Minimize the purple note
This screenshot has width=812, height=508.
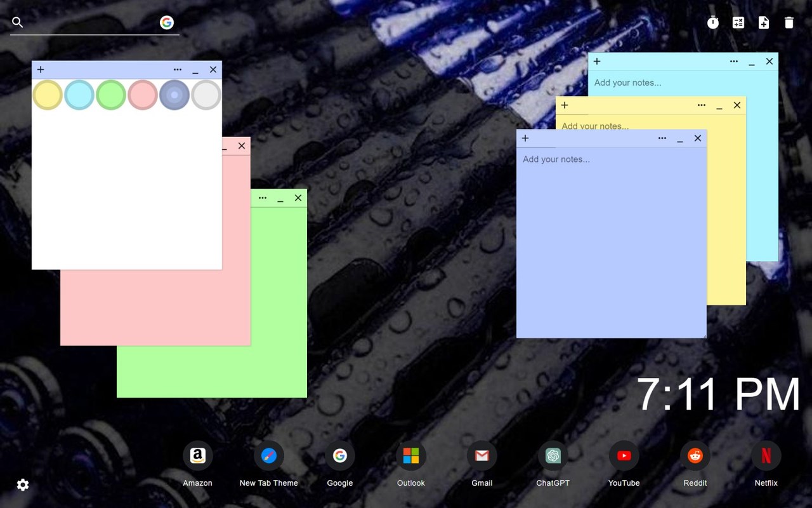(680, 139)
